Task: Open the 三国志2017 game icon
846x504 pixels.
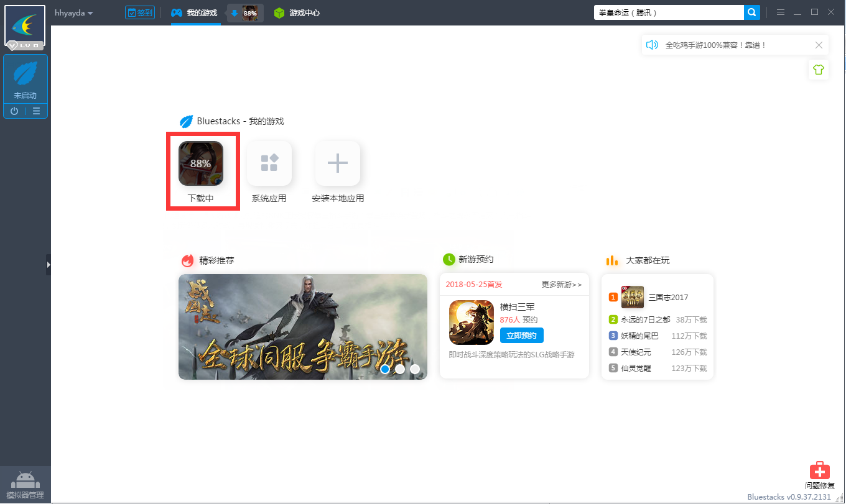Action: click(633, 297)
